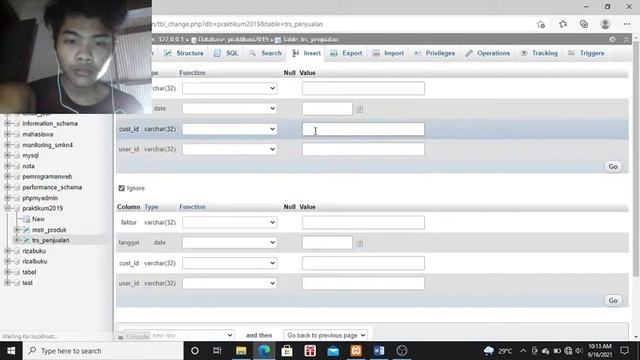Expand the information_schema database
Viewport: 640px width, 360px height.
tap(7, 123)
